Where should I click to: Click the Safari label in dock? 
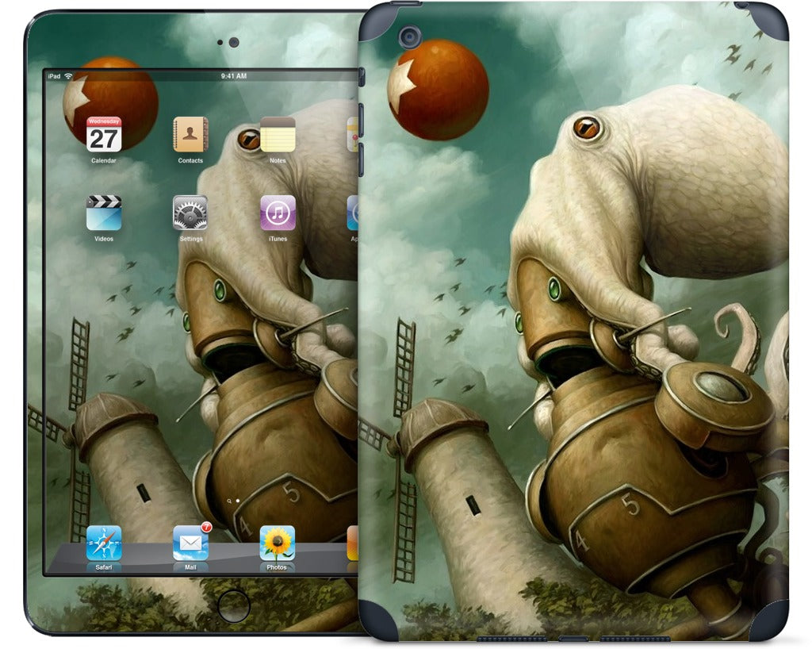104,568
